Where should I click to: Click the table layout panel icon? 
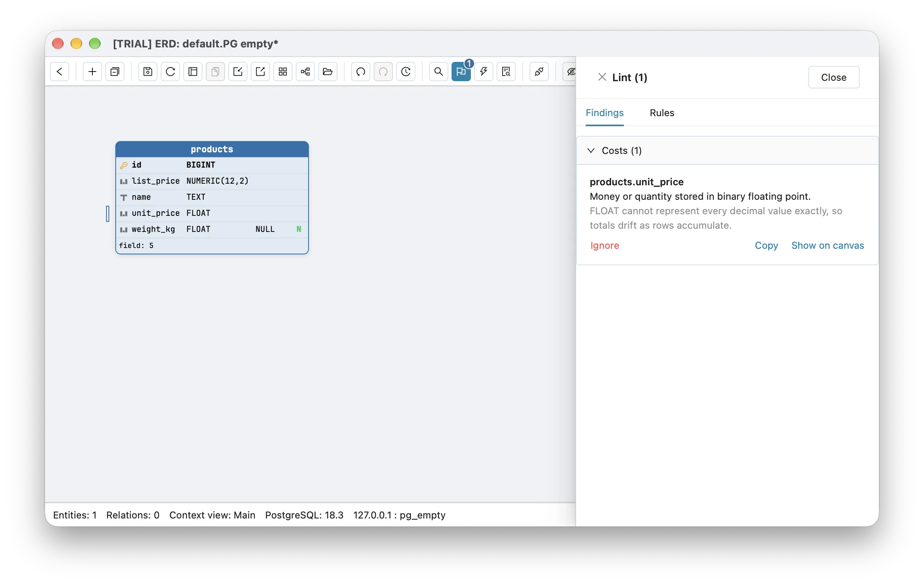193,72
